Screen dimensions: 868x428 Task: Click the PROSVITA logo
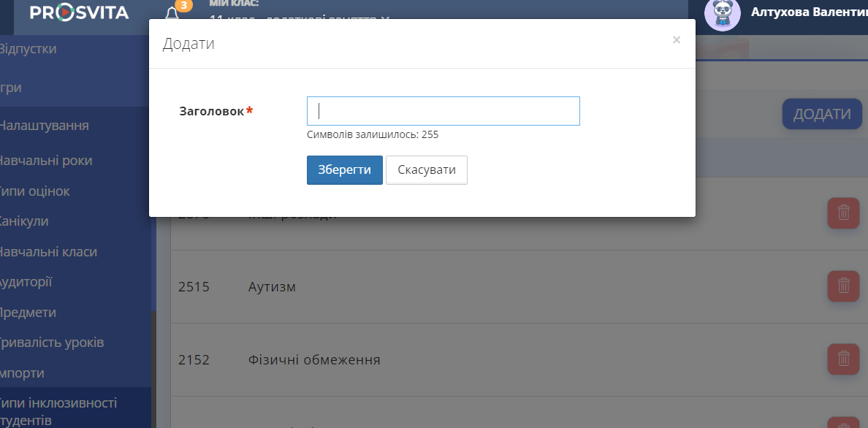click(79, 12)
